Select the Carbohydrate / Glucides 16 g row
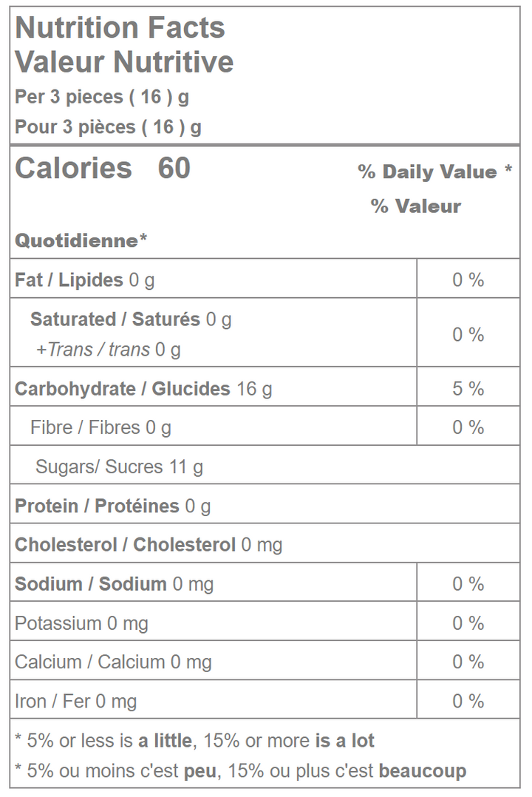This screenshot has height=797, width=532. coord(143,389)
